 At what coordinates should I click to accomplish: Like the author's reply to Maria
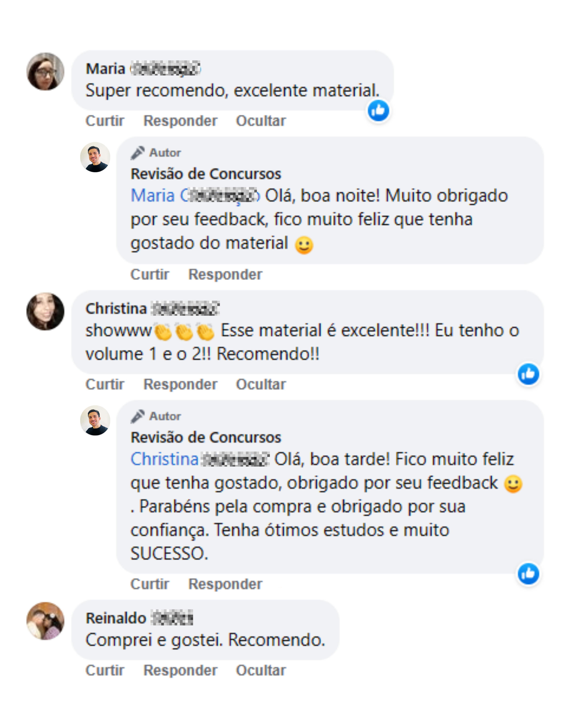tap(150, 274)
